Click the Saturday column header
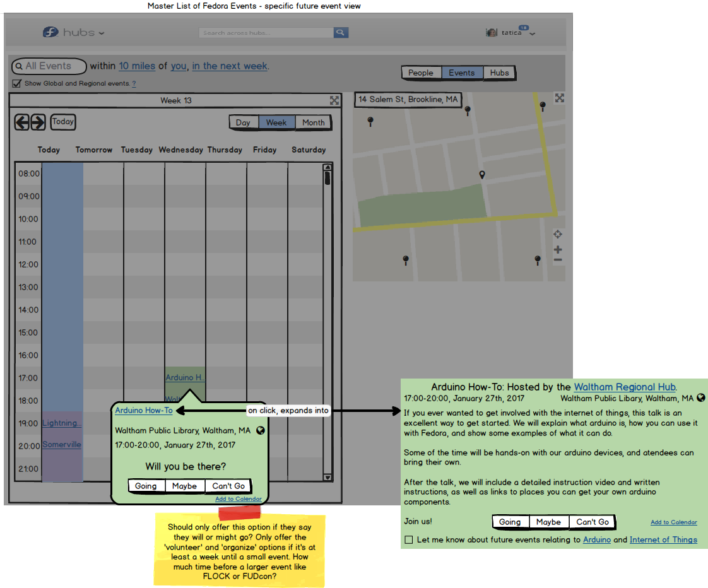The height and width of the screenshot is (588, 708). 309,150
